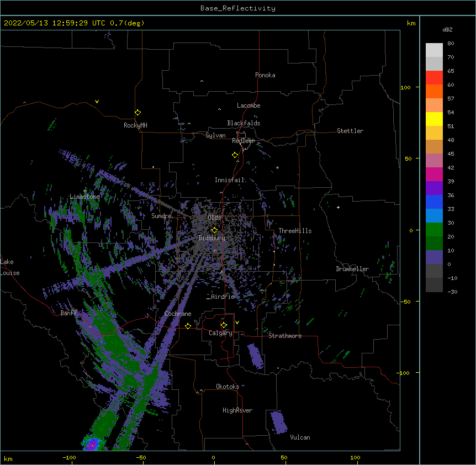
Task: Click the Sundre label
Action: (161, 216)
